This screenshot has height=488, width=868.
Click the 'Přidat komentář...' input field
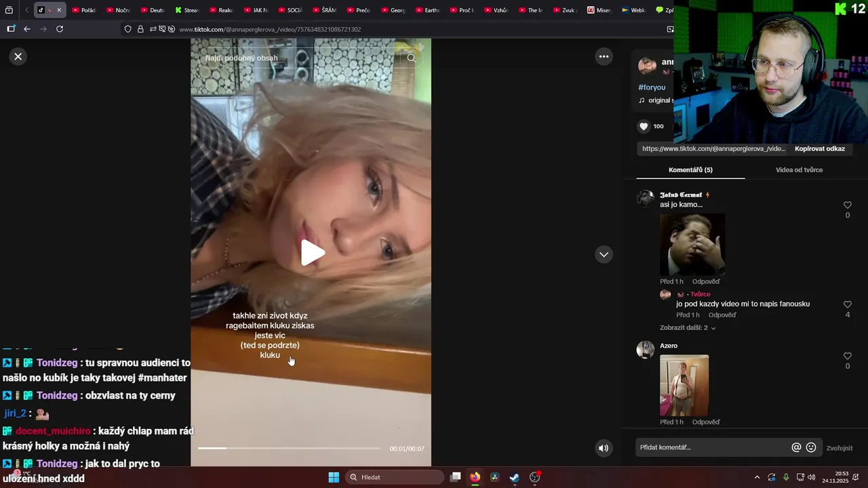713,447
